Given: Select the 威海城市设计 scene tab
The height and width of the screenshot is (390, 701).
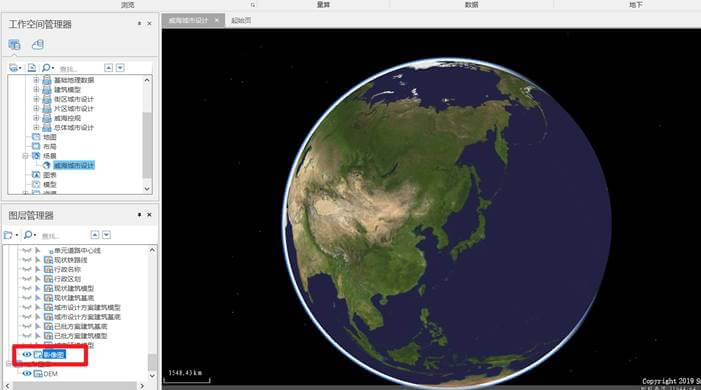Looking at the screenshot, I should click(189, 20).
